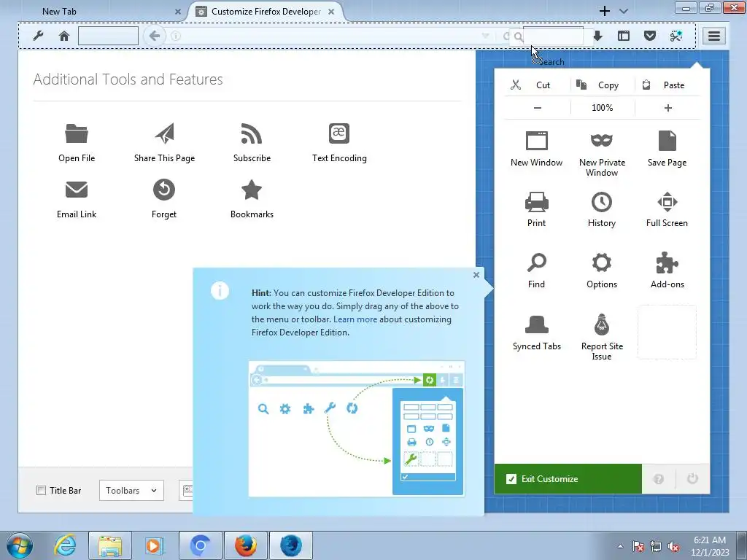Viewport: 747px width, 560px height.
Task: Click the developer tools wrench icon
Action: 38,36
